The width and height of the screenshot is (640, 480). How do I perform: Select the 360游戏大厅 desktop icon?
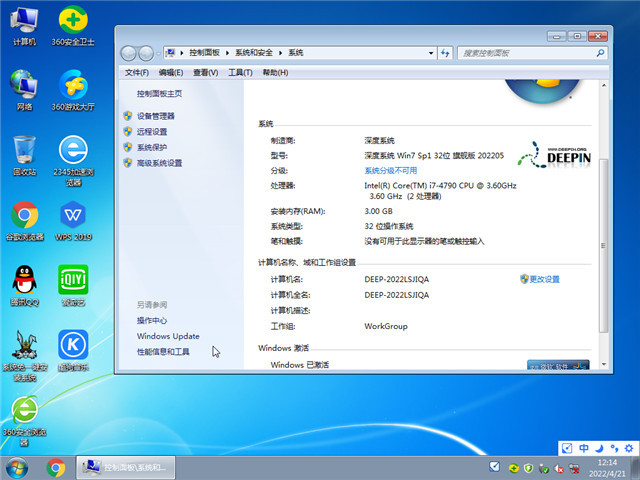[73, 91]
